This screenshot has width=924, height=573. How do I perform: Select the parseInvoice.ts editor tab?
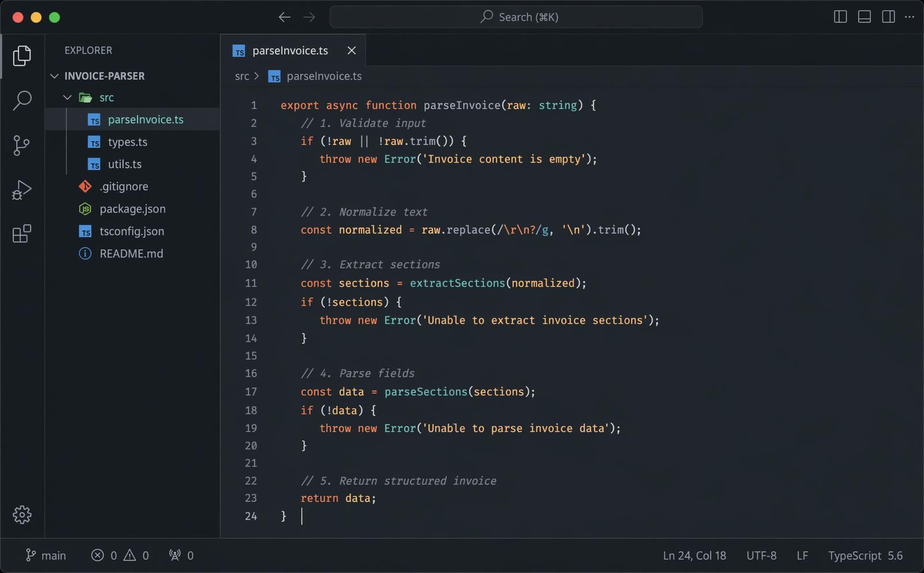[x=289, y=51]
